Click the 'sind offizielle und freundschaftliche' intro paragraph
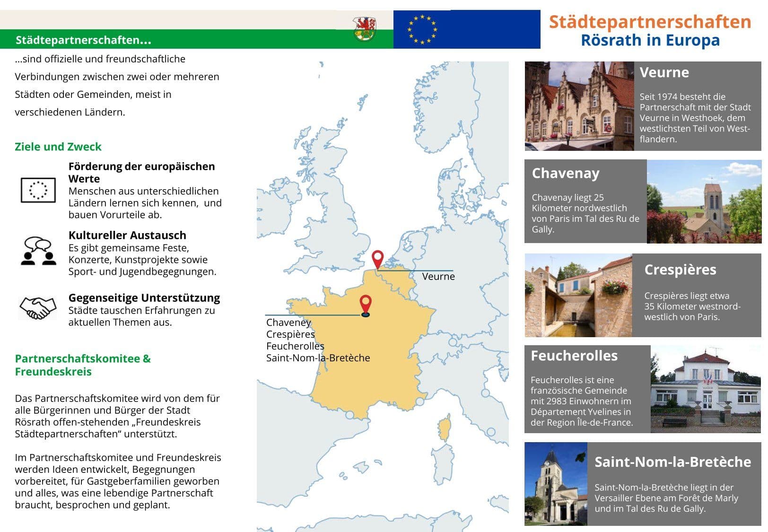Viewport: 768px width, 532px height. tap(117, 86)
